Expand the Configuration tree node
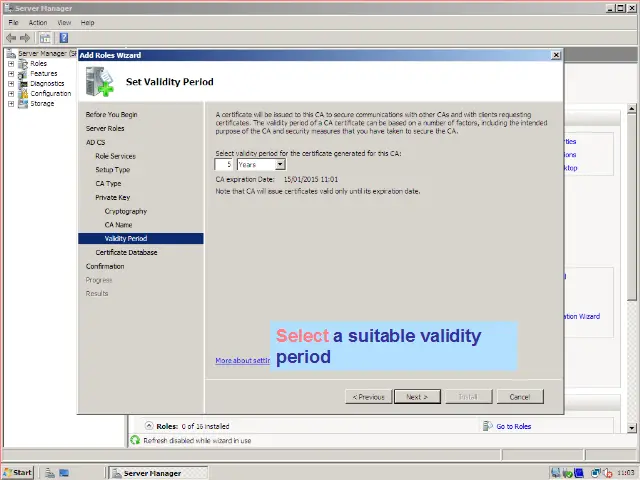The image size is (640, 480). click(11, 93)
